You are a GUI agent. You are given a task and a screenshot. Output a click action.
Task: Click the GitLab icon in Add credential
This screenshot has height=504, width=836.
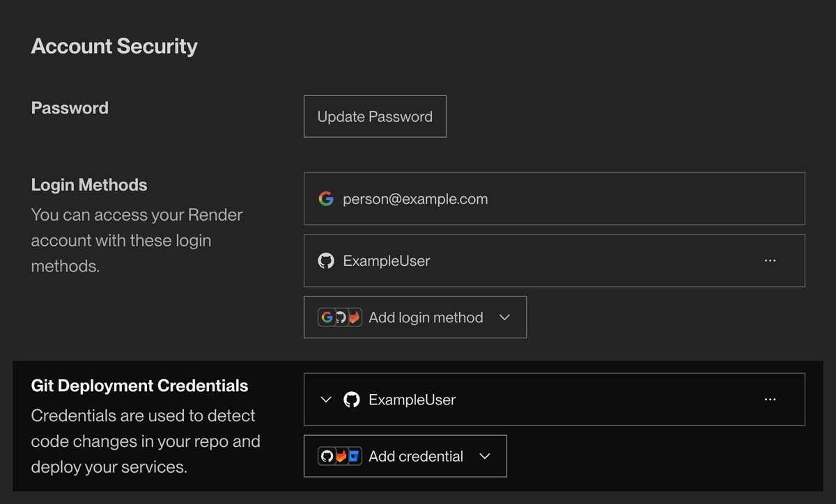click(341, 456)
